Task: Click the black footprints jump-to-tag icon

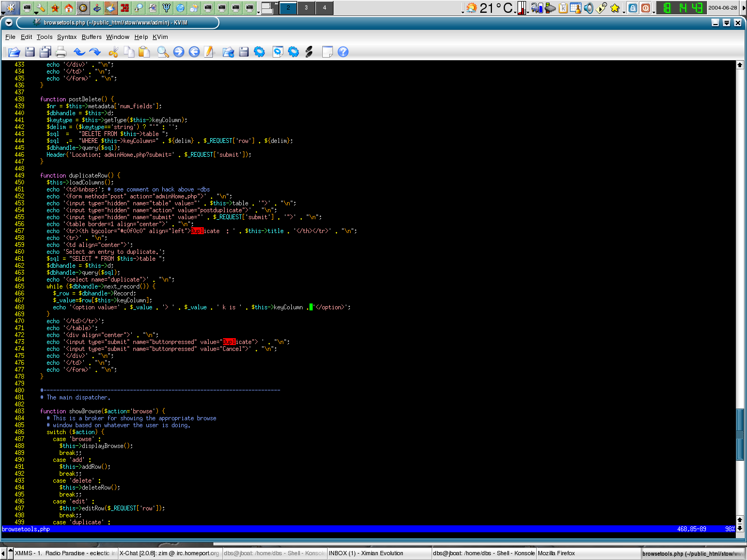Action: pyautogui.click(x=309, y=52)
